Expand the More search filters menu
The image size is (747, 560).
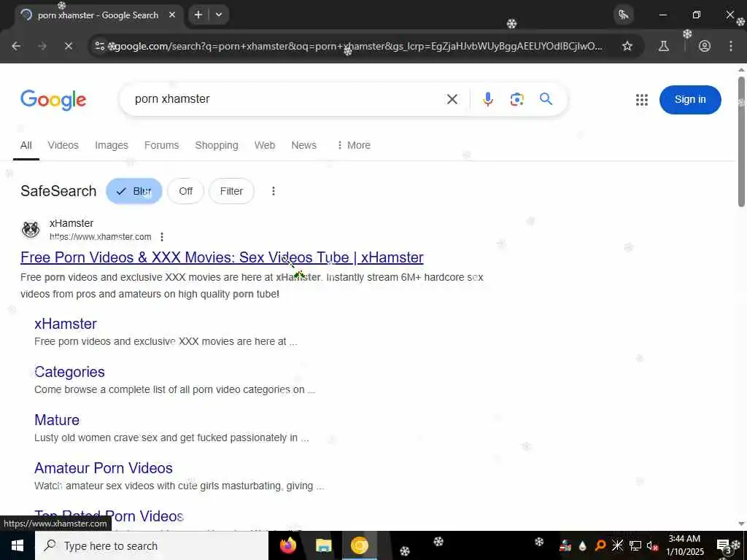pos(354,145)
